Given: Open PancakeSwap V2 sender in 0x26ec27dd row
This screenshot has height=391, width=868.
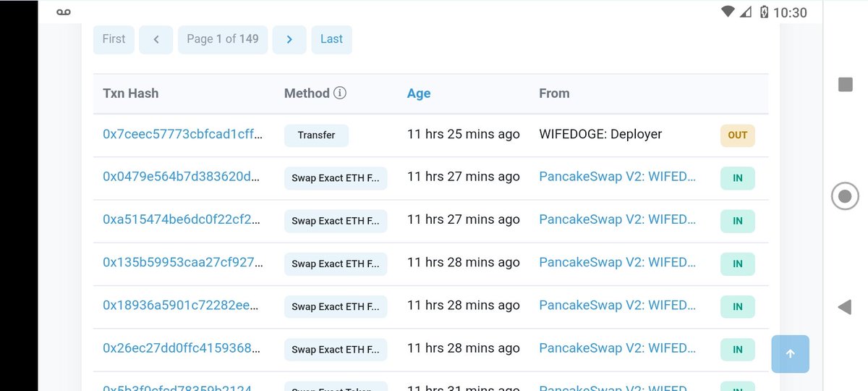Looking at the screenshot, I should point(618,349).
